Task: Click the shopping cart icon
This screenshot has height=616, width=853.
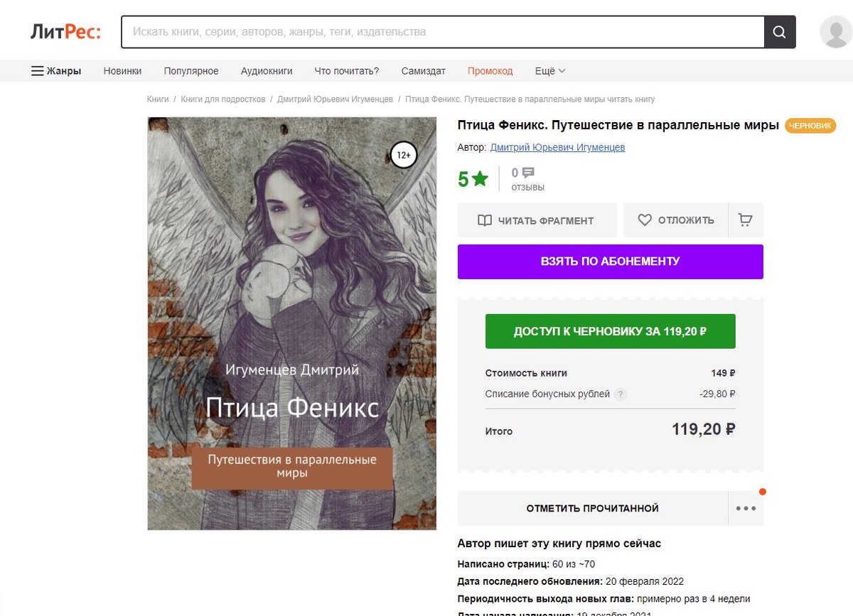Action: [745, 220]
